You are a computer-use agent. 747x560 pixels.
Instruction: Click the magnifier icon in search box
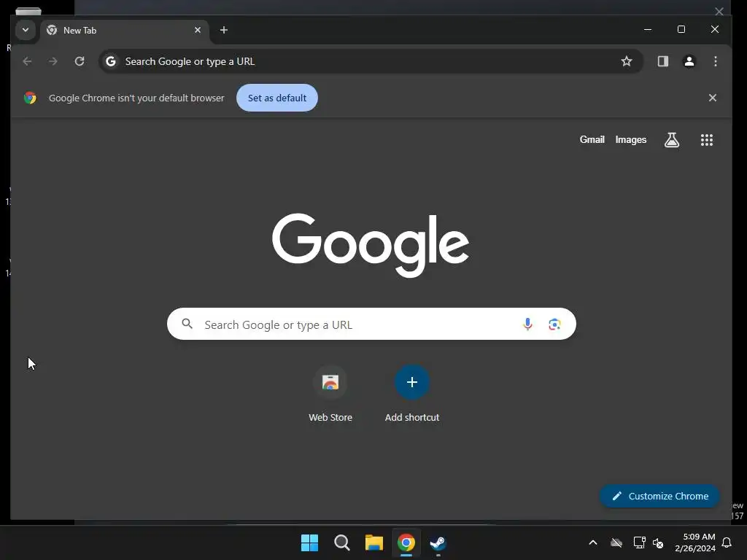tap(187, 324)
